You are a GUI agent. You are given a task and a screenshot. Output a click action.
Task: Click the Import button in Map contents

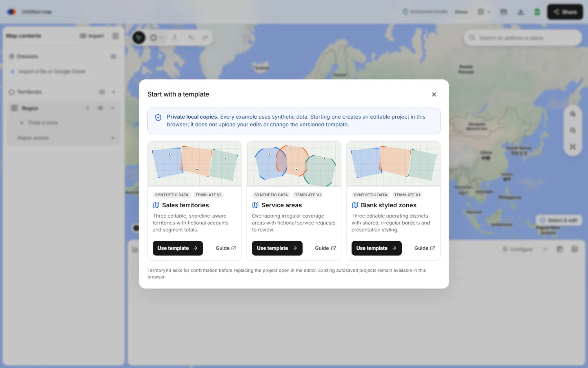tap(92, 36)
